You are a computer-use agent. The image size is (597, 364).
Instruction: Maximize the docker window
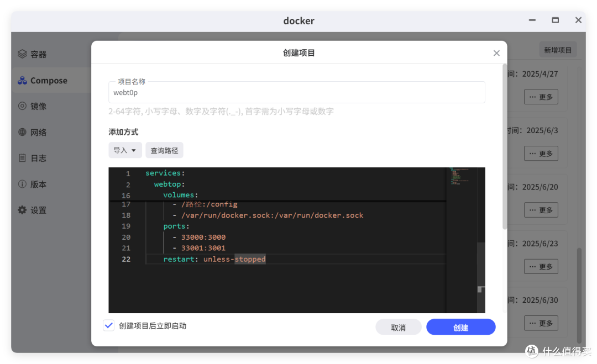tap(555, 20)
